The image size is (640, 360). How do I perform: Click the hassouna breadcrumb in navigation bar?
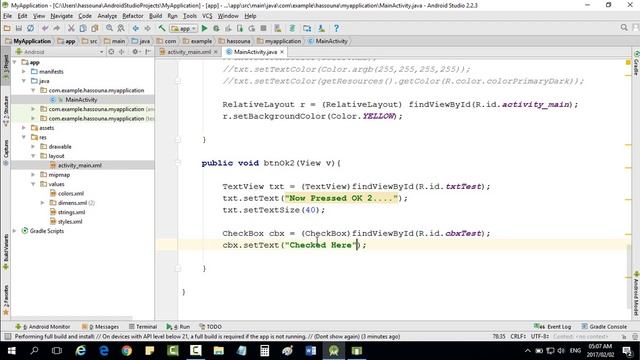pos(234,41)
